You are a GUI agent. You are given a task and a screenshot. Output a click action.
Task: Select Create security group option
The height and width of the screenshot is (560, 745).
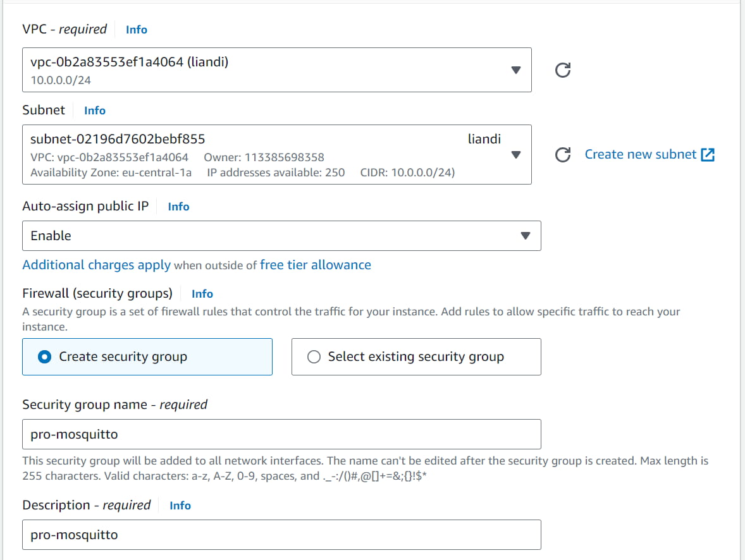[147, 356]
